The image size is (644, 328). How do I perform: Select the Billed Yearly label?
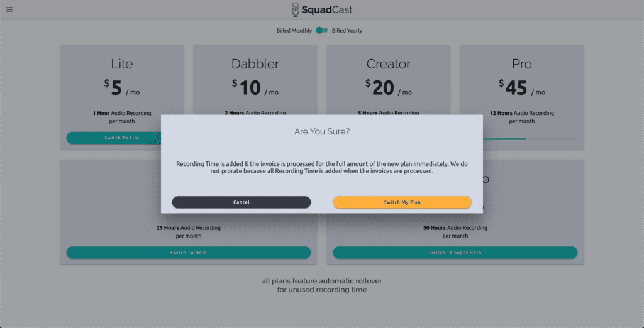tap(347, 31)
